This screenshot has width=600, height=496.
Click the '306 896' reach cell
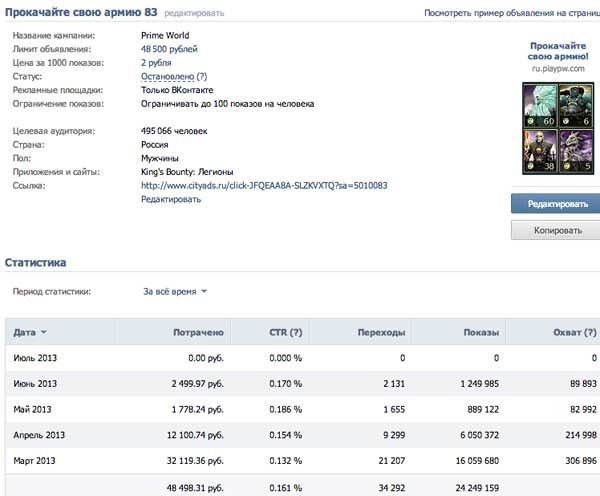(581, 461)
